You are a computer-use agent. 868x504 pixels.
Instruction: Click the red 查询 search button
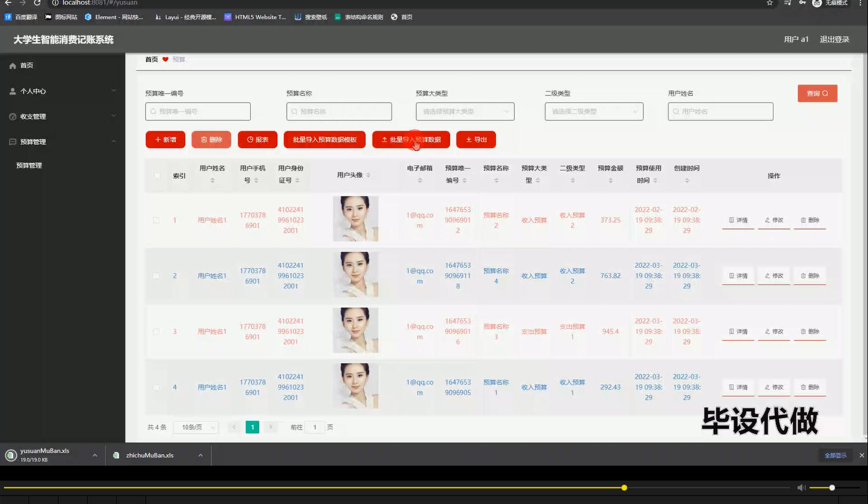(817, 93)
